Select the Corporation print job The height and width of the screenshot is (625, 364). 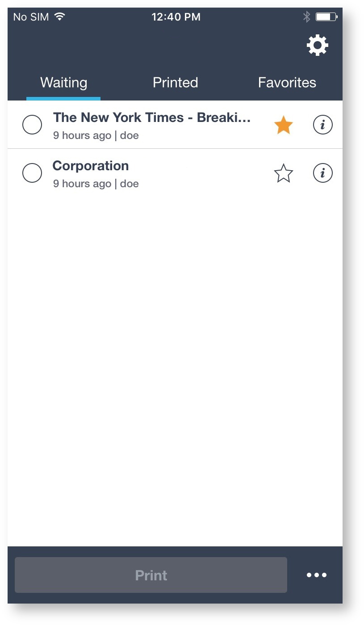(32, 173)
